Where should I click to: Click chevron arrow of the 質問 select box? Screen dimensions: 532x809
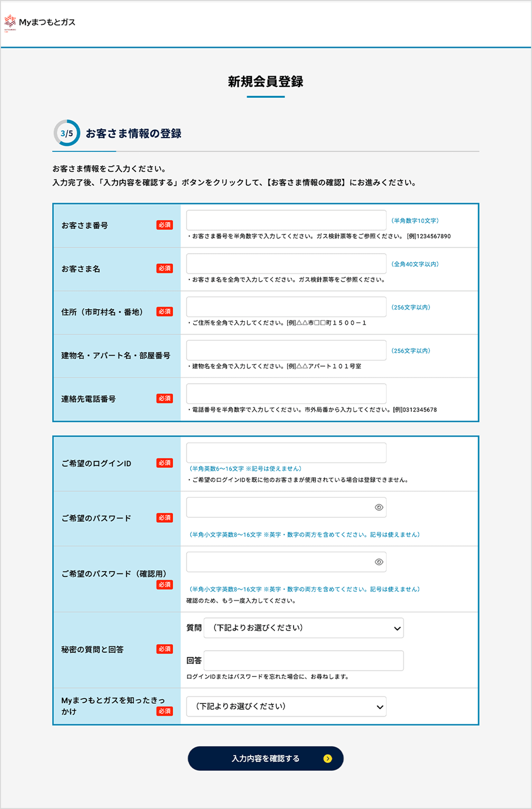click(x=397, y=628)
